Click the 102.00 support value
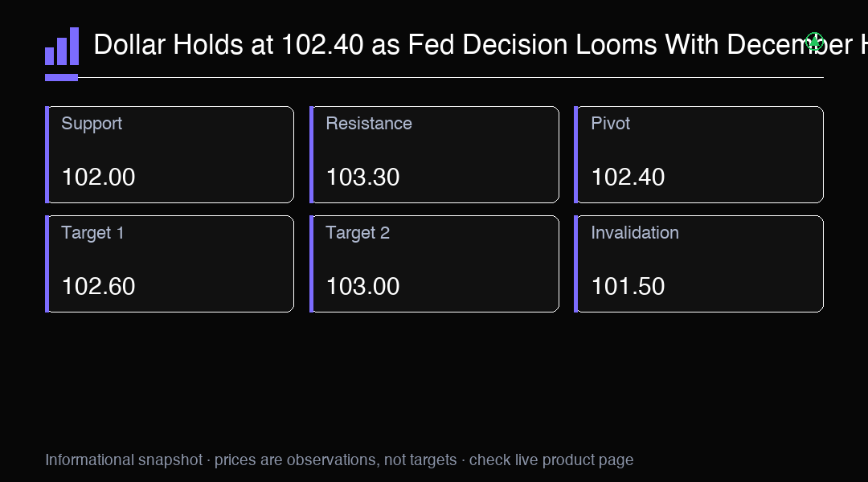868x482 pixels. pos(99,177)
